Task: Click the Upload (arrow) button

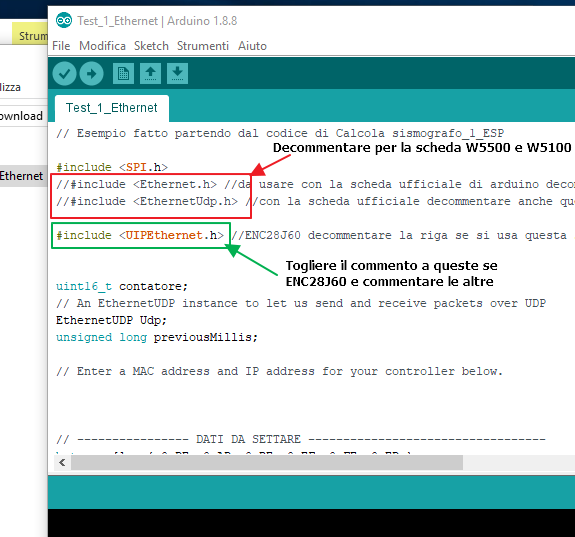Action: (x=91, y=74)
